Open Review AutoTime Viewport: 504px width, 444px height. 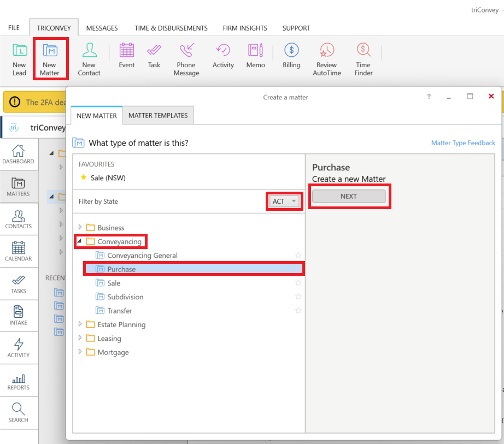coord(327,59)
